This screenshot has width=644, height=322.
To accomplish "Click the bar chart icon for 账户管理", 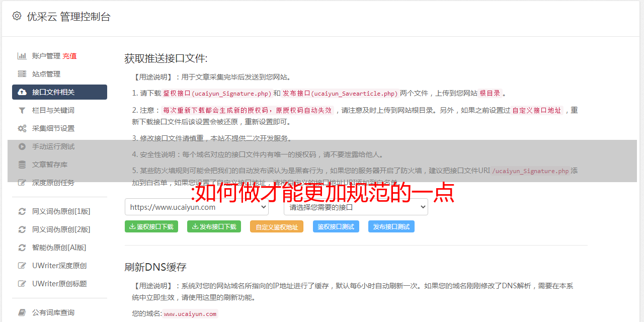I will click(x=22, y=56).
